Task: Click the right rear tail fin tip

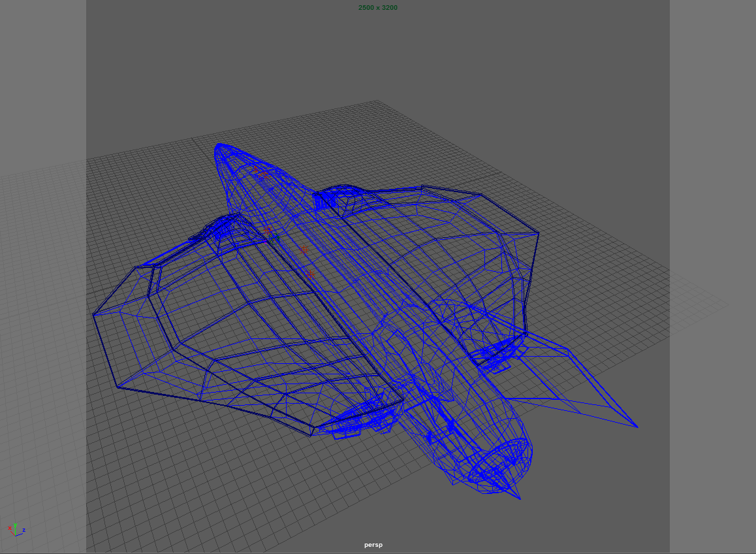Action: [637, 427]
